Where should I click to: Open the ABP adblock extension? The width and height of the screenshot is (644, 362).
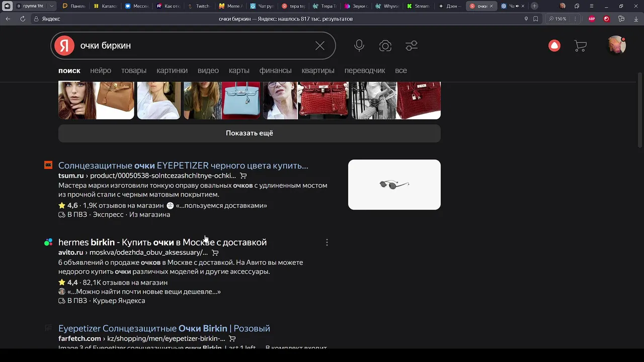click(592, 19)
